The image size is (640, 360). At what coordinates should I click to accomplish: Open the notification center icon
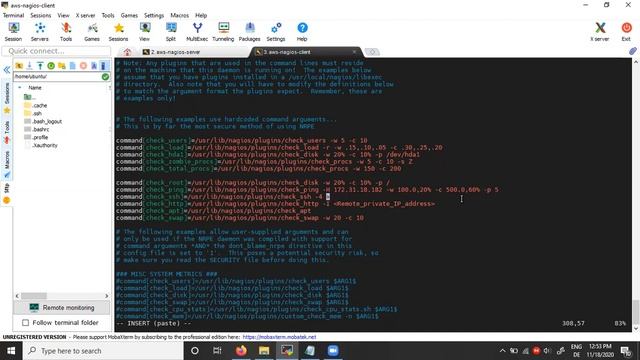tap(626, 351)
